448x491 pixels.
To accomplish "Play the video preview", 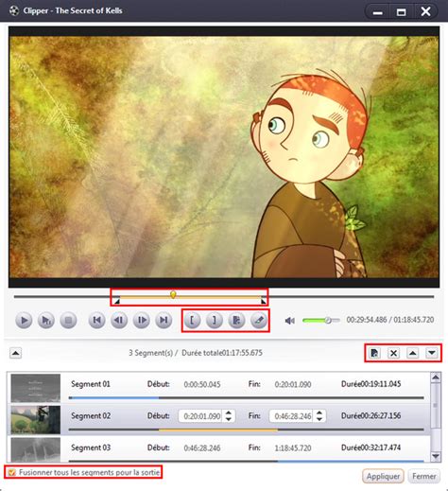I will pos(24,321).
